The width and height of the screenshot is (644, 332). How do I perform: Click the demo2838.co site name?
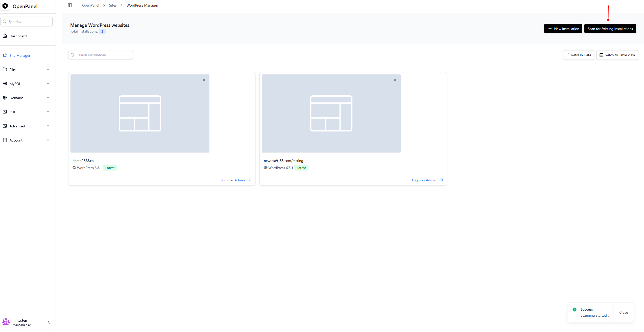point(83,161)
